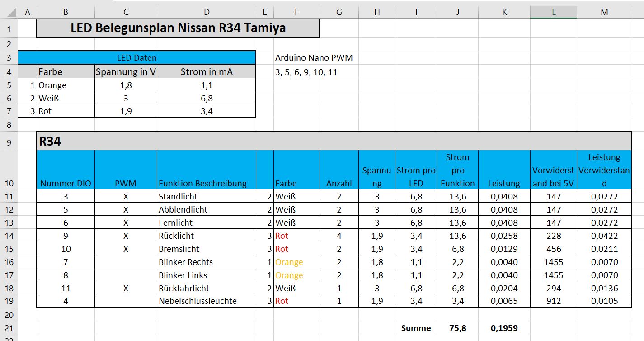Click the row 10 header
Image resolution: width=644 pixels, height=341 pixels.
9,170
